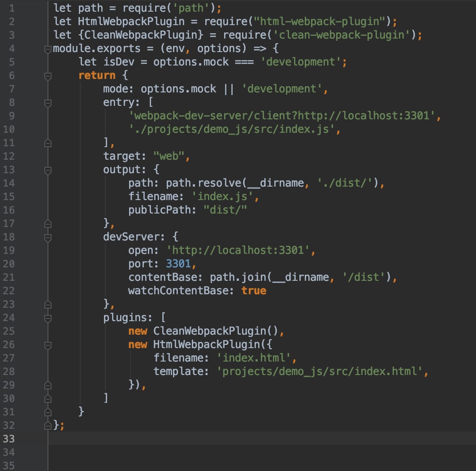The height and width of the screenshot is (471, 476).
Task: Click the blue port number 3301 on line 20
Action: pos(178,264)
